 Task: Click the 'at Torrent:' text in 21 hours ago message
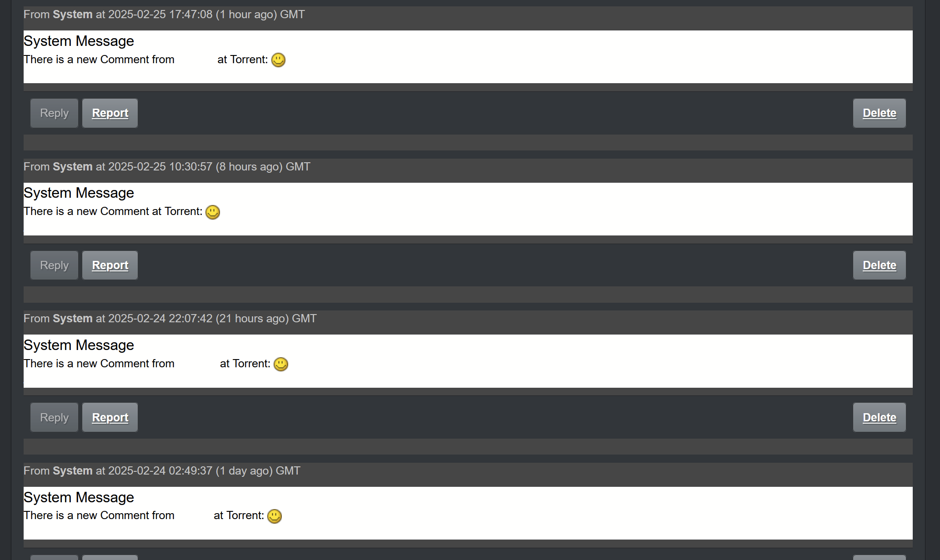pyautogui.click(x=245, y=364)
